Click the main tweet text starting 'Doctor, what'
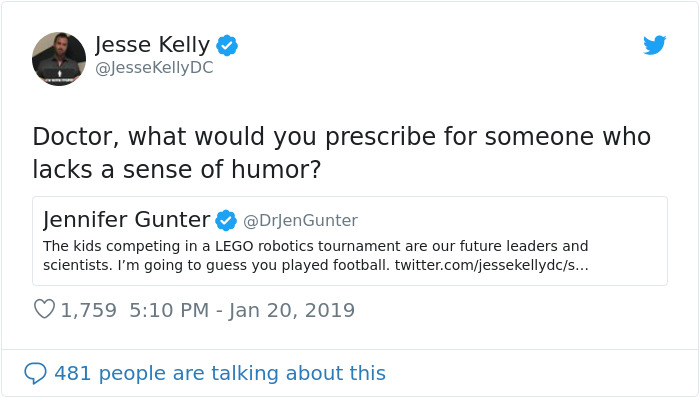700x398 pixels. tap(342, 153)
